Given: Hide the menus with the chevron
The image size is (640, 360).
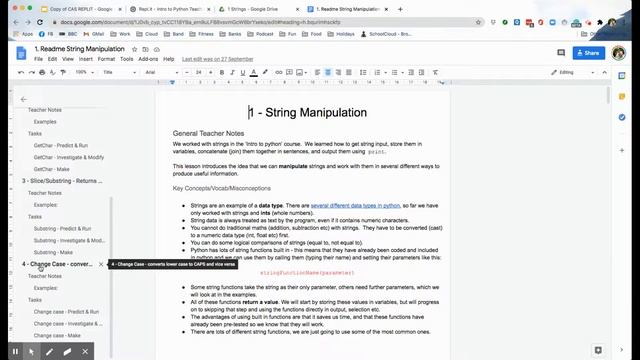Looking at the screenshot, I should click(x=604, y=72).
